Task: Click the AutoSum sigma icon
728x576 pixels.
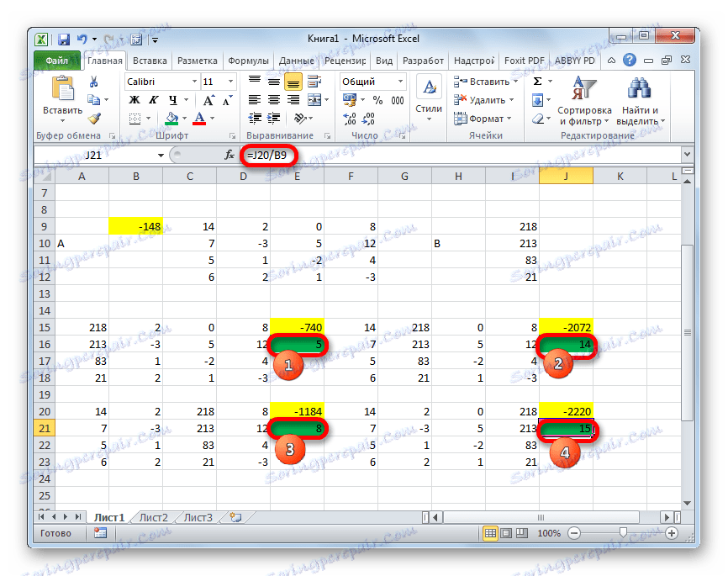Action: point(537,82)
